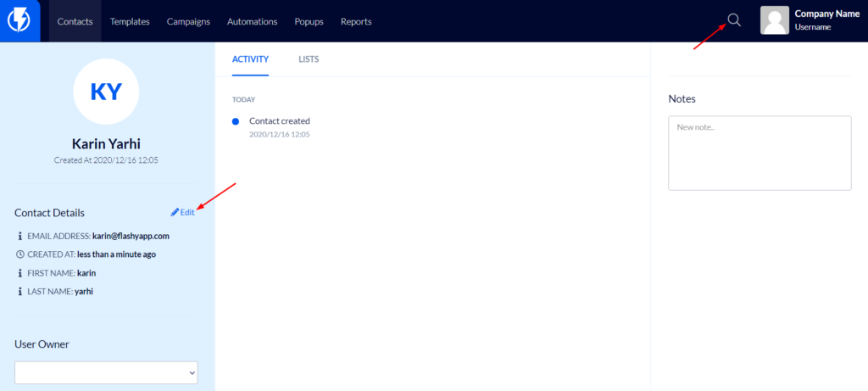Click the Notes heading
Image resolution: width=868 pixels, height=391 pixels.
click(682, 99)
